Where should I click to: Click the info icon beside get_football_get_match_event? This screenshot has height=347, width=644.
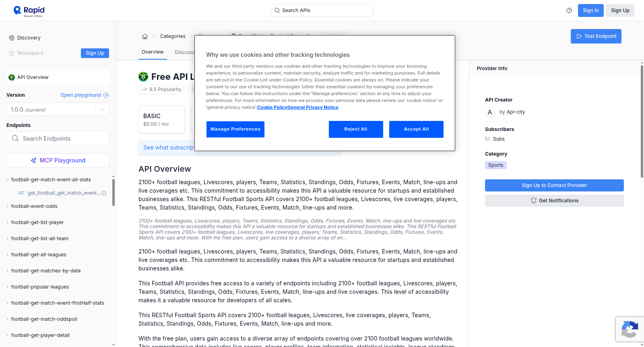click(x=104, y=193)
